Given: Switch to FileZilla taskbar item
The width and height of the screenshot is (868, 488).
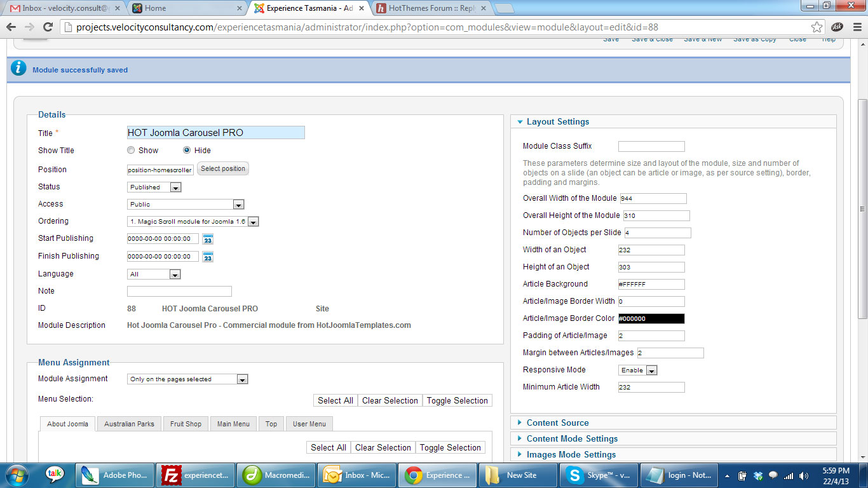Looking at the screenshot, I should tap(195, 475).
